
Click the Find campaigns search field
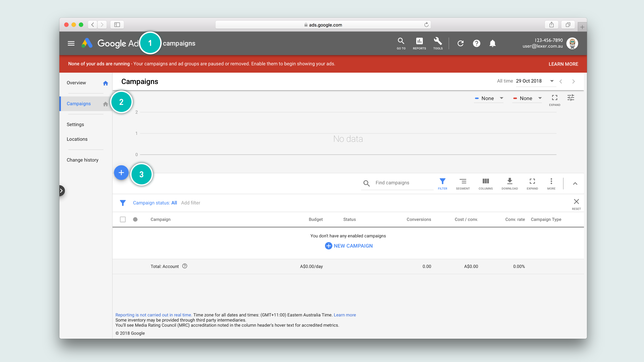tap(402, 183)
